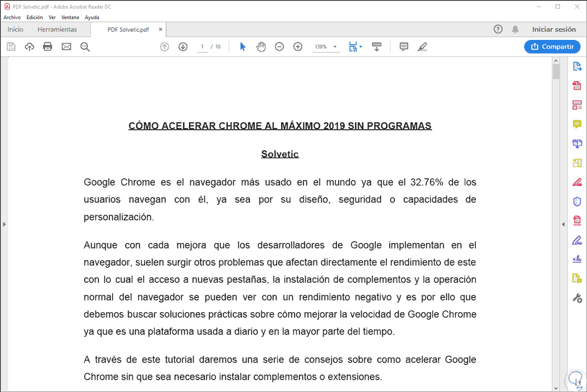Screen dimensions: 587x392
Task: Open the Ayuda menu
Action: [92, 17]
